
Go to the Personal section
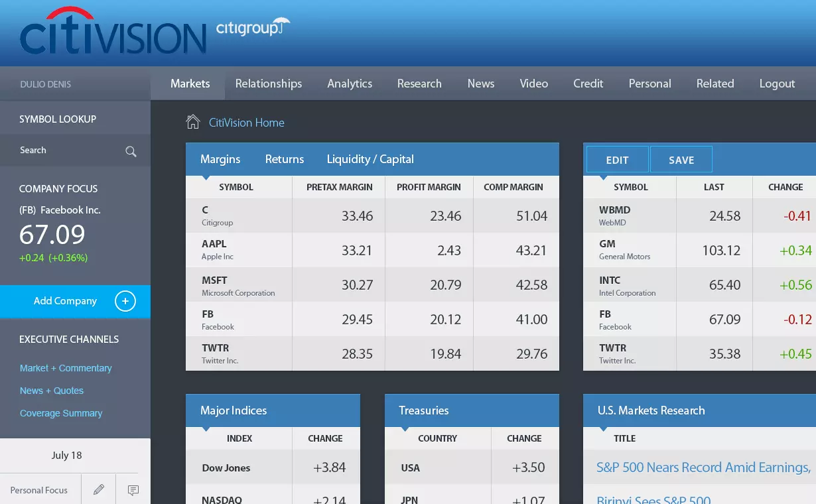pos(650,84)
